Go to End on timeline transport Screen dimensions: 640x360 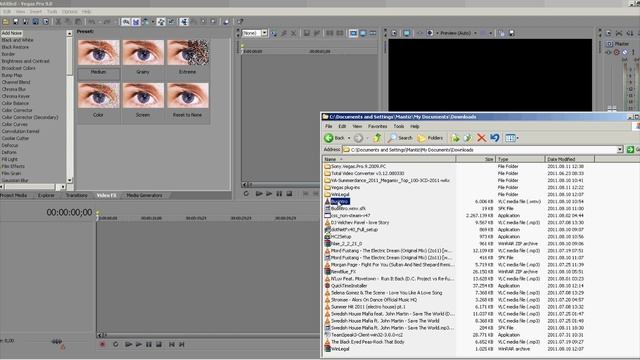(x=182, y=344)
